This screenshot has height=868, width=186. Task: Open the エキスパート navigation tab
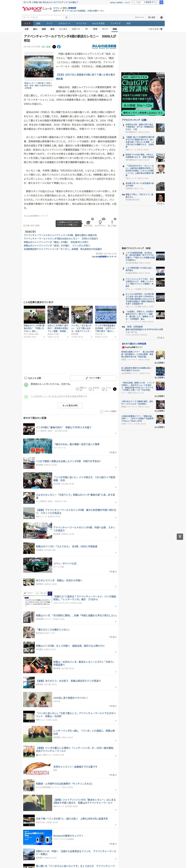coord(64,24)
